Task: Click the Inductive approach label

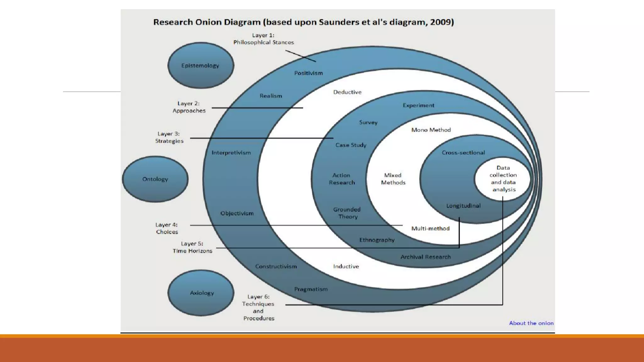Action: (346, 266)
